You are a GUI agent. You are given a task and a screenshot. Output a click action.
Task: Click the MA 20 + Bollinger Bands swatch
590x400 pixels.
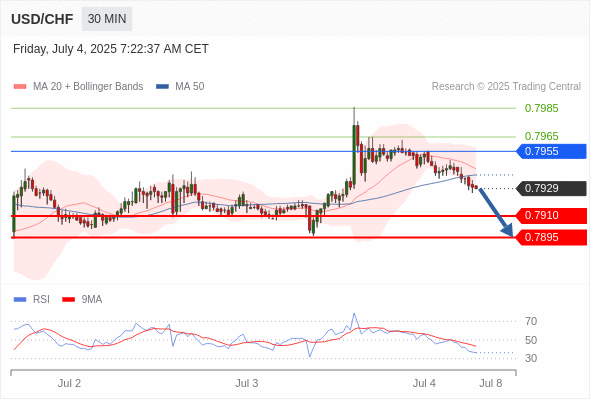point(20,87)
